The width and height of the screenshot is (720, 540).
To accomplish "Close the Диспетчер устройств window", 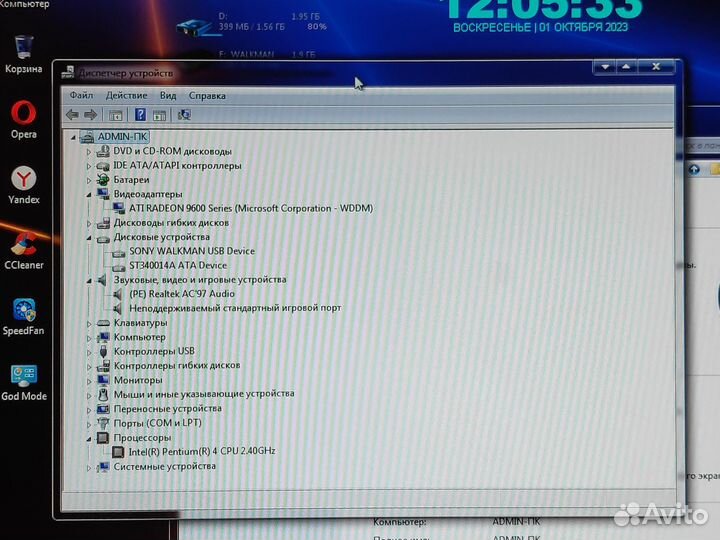I will tap(656, 67).
